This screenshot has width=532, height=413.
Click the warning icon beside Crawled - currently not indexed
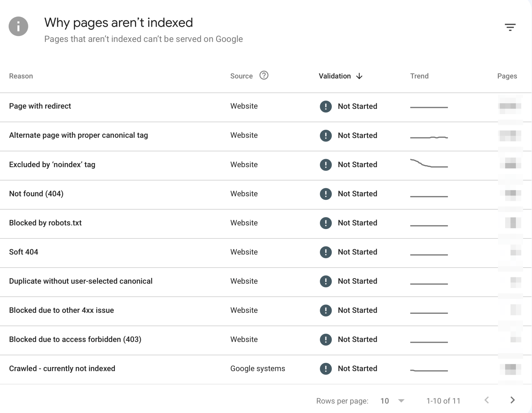click(x=325, y=368)
